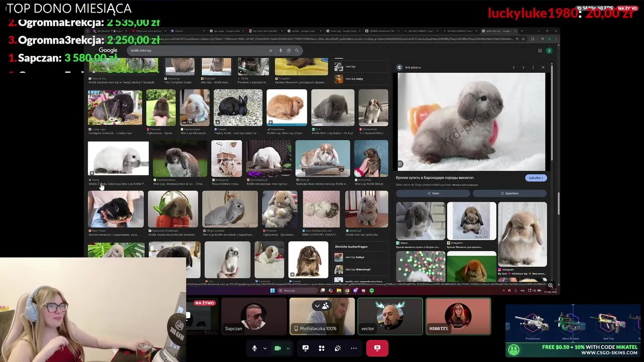Viewport: 644px width, 362px height.
Task: Click magnifier zoom icon at browser corner
Action: point(550,286)
